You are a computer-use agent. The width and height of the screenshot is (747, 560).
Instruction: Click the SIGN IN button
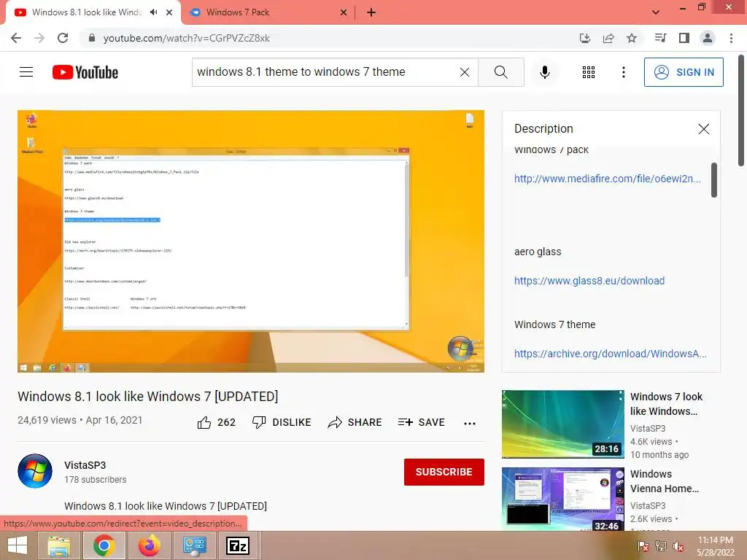pyautogui.click(x=684, y=72)
